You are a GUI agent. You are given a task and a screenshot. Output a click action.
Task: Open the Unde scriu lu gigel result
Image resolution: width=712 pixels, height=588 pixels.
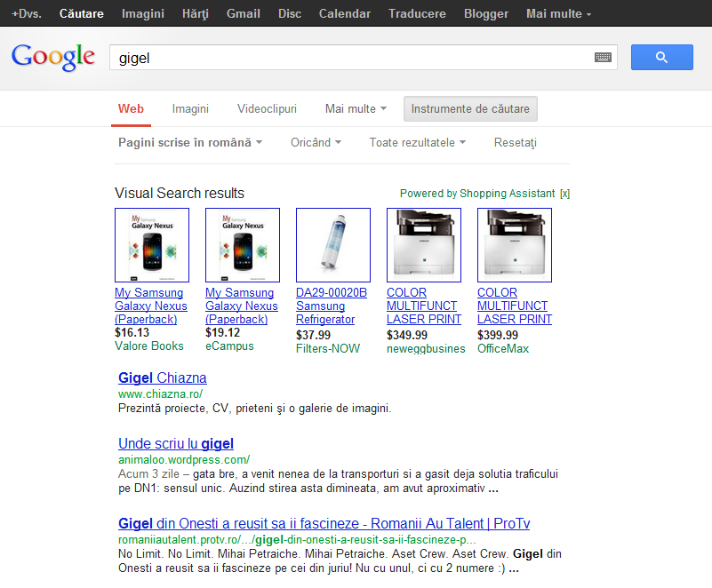point(176,444)
